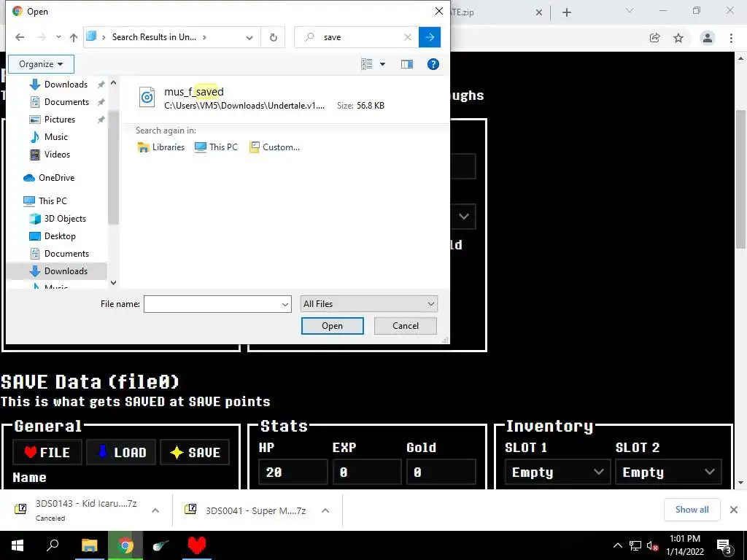
Task: Run search with the blue arrow button
Action: [x=429, y=37]
